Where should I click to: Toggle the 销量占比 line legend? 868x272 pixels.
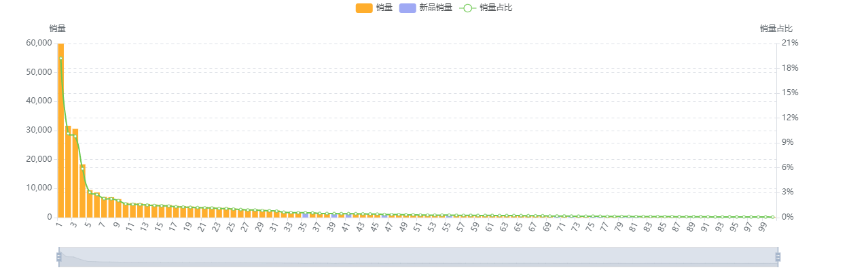click(486, 7)
